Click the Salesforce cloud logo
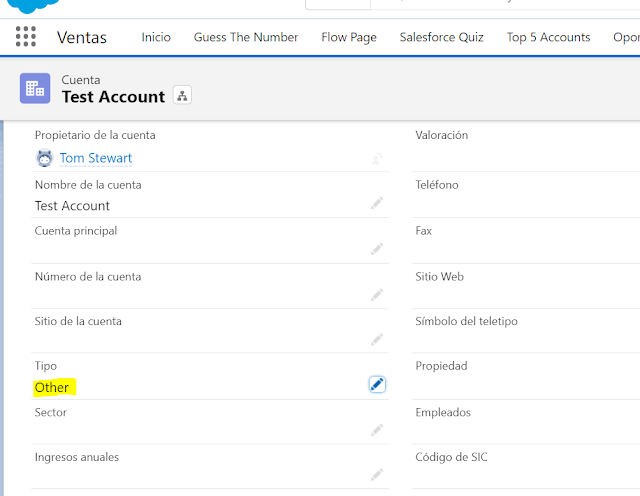 point(33,6)
